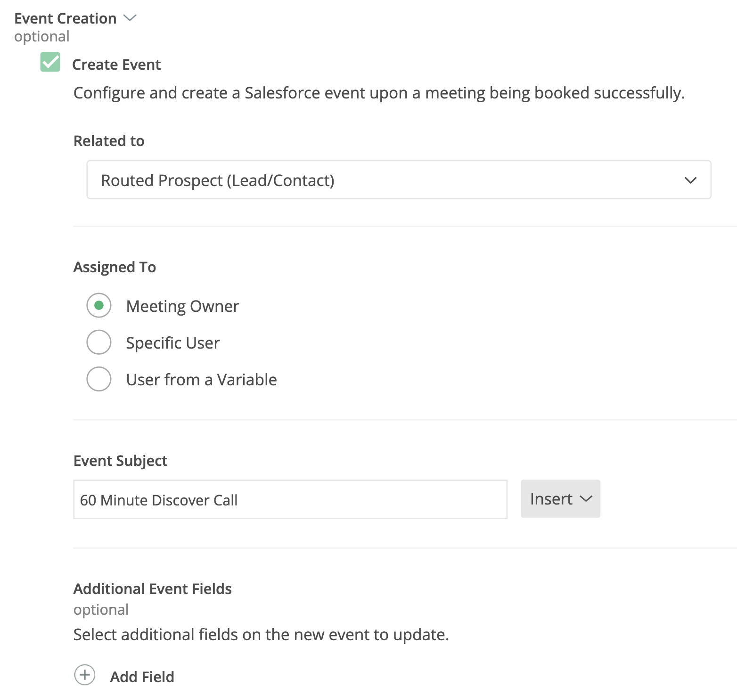Viewport: 737px width, 700px height.
Task: Pick User from a Variable option
Action: [99, 379]
